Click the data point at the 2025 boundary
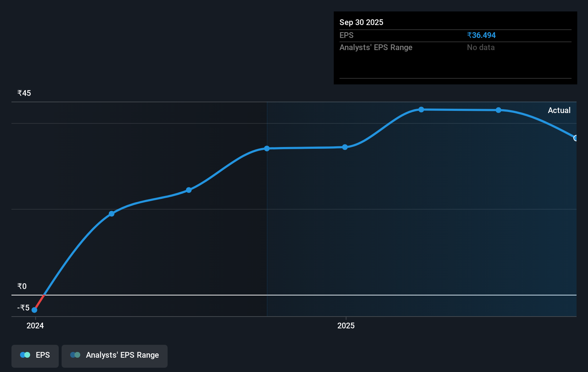The height and width of the screenshot is (372, 588). point(344,147)
